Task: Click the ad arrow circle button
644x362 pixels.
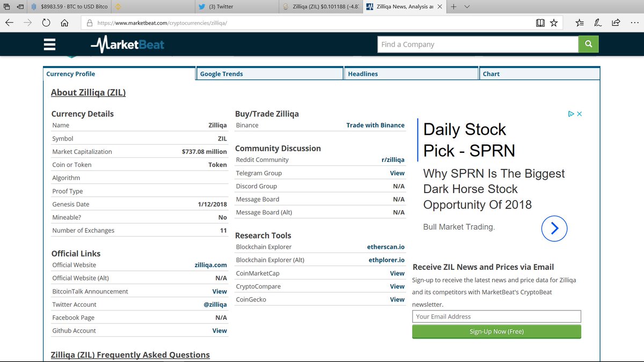Action: pyautogui.click(x=554, y=228)
